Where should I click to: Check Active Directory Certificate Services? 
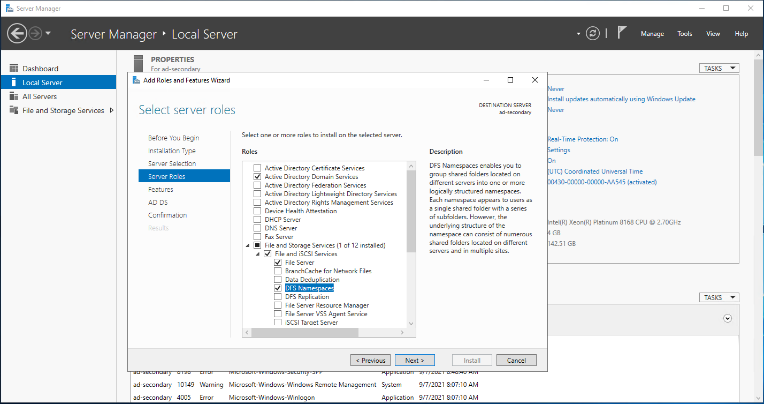(x=257, y=168)
